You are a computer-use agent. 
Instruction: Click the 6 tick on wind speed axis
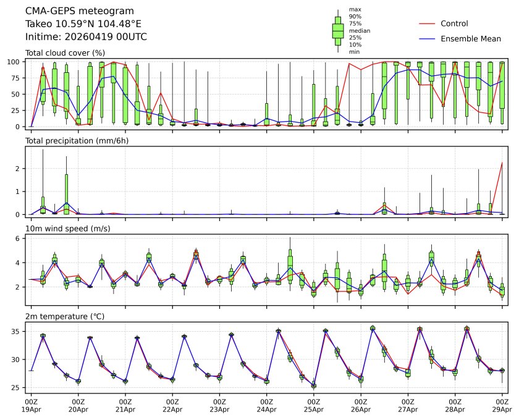[20, 238]
